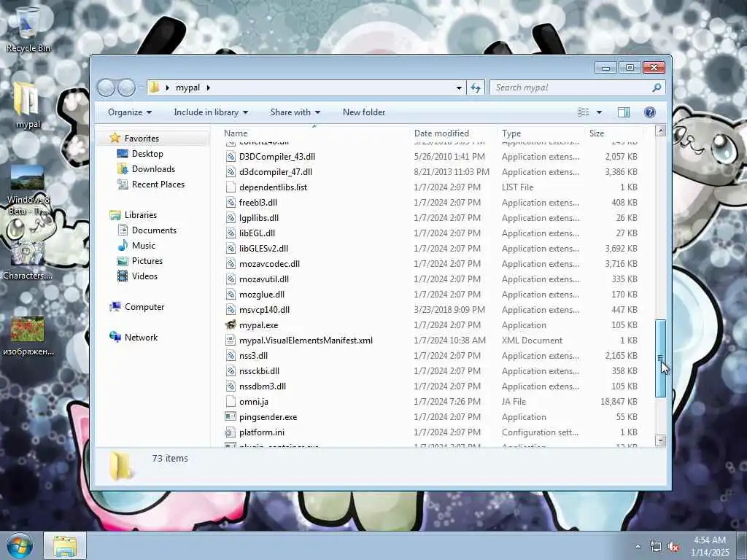Screen dimensions: 747x560
Task: Select the file lgpllibs.dll
Action: (x=259, y=218)
